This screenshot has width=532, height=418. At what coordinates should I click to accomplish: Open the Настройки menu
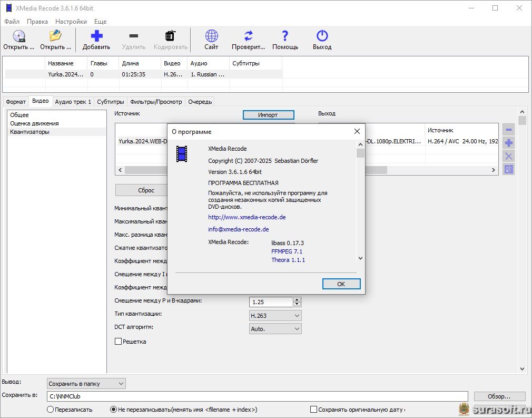click(x=71, y=22)
